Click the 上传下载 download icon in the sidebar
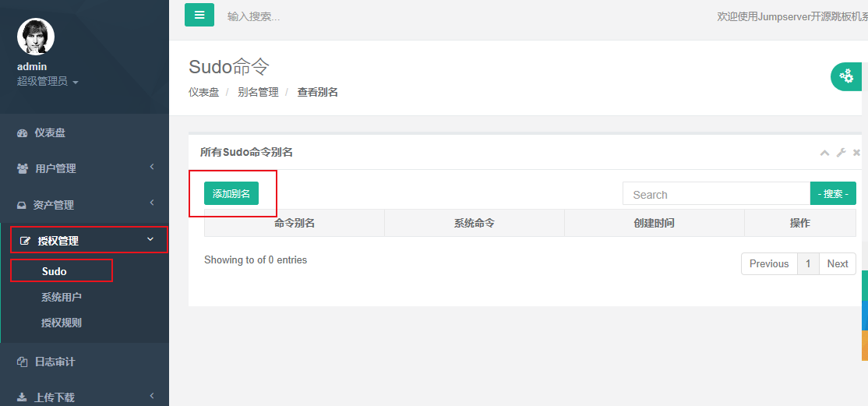This screenshot has height=406, width=868. coord(23,397)
